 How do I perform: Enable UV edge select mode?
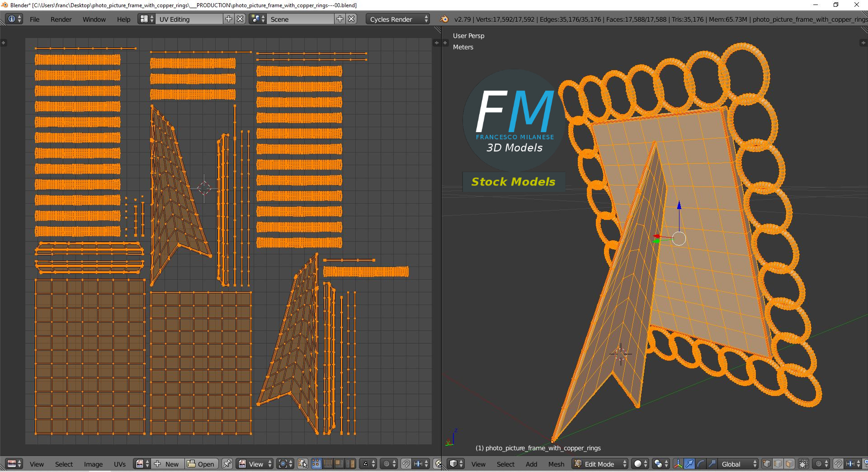(x=328, y=464)
